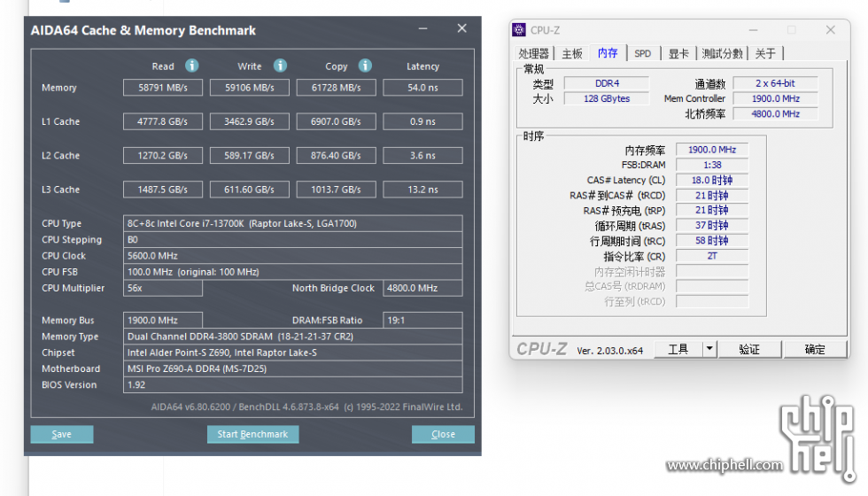Click the Read info icon in AIDA64

[x=191, y=66]
